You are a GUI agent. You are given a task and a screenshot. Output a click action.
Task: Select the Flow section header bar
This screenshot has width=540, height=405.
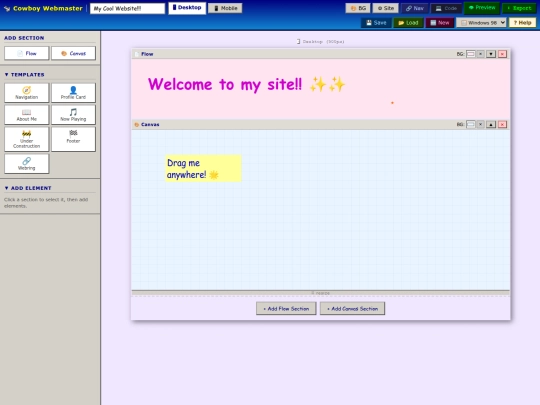point(321,54)
